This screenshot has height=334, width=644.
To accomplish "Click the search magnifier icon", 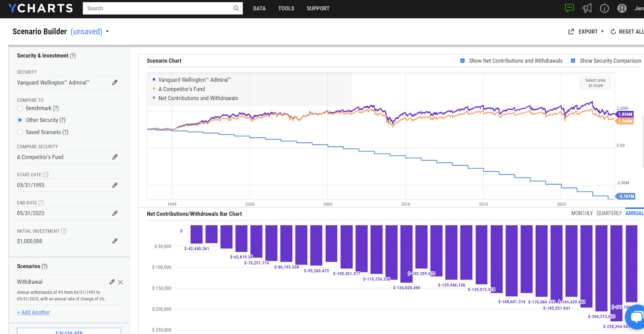I will point(236,8).
